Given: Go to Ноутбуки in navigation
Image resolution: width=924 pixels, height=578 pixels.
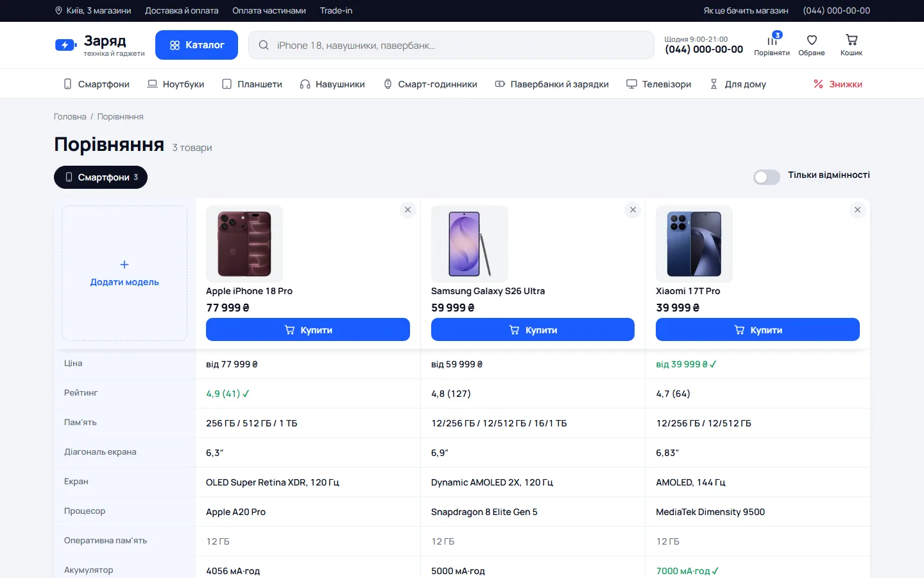Looking at the screenshot, I should 176,84.
